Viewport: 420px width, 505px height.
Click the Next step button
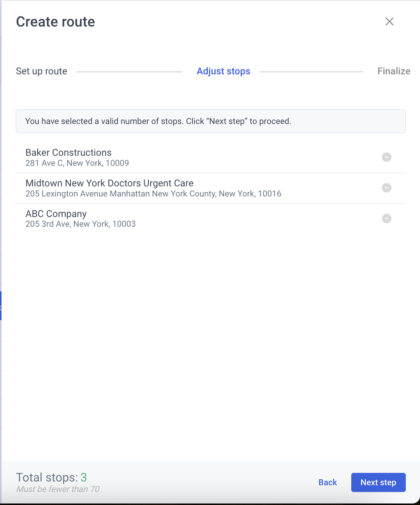click(378, 483)
